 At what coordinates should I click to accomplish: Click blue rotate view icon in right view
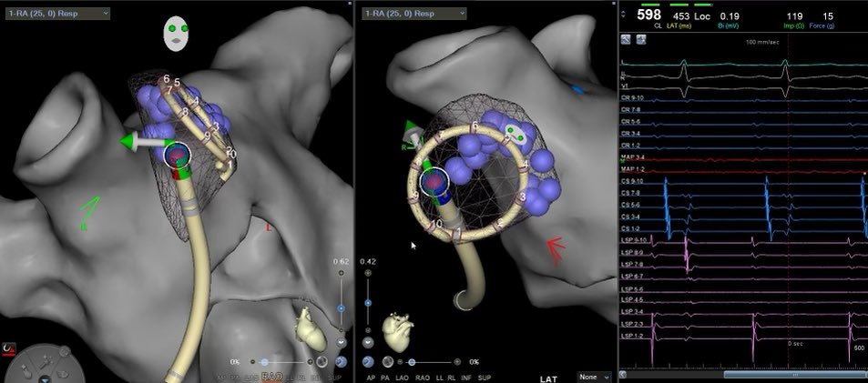click(368, 361)
